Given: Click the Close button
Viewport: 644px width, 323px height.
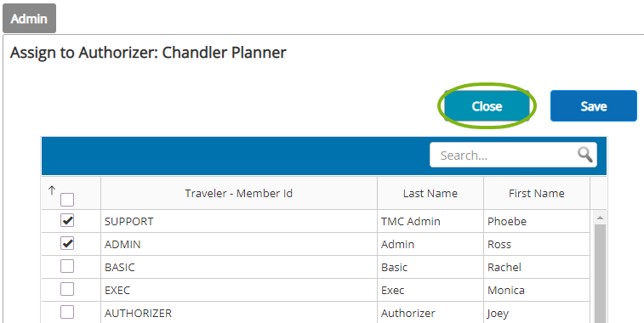Looking at the screenshot, I should point(487,106).
